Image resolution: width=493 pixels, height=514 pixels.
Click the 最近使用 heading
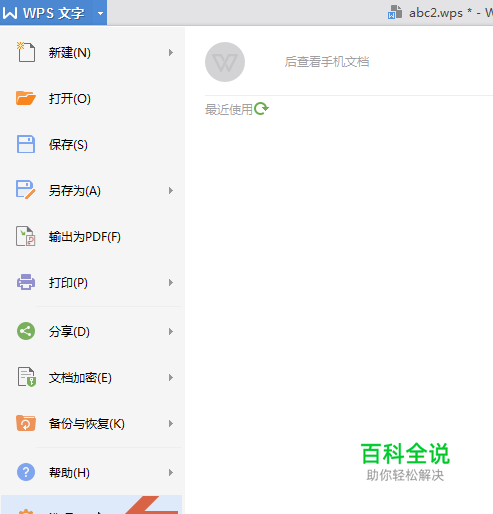click(x=229, y=109)
